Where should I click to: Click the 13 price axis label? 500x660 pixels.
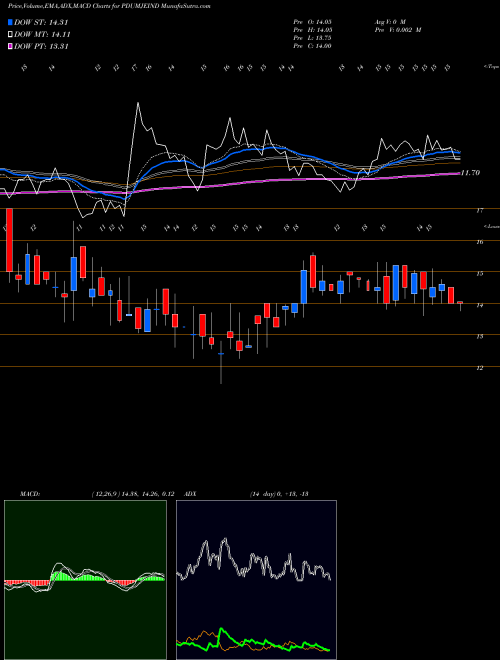[480, 336]
